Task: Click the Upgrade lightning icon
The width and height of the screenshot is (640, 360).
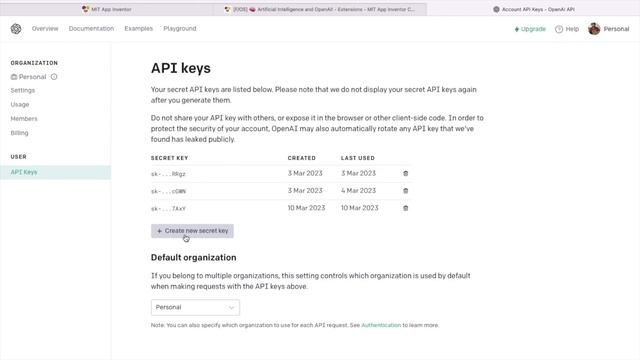Action: [517, 29]
